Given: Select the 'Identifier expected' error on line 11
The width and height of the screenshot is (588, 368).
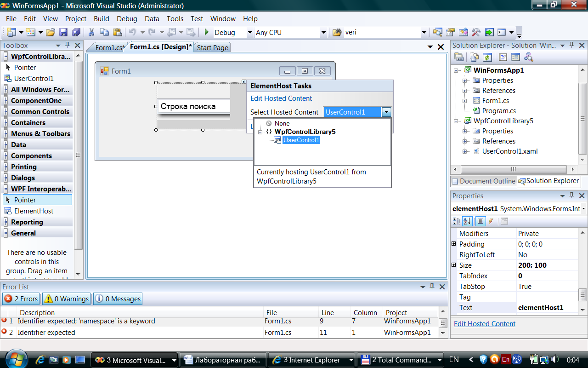Looking at the screenshot, I should click(220, 332).
